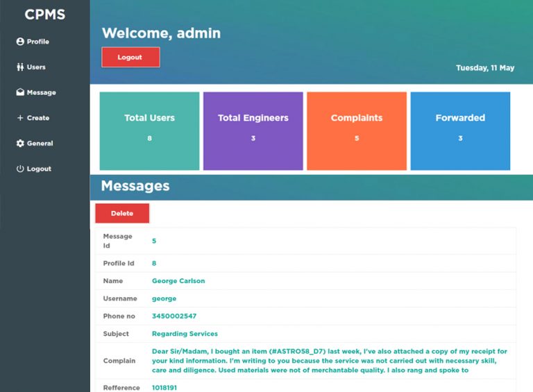Click the Profile Id row label

coord(119,263)
